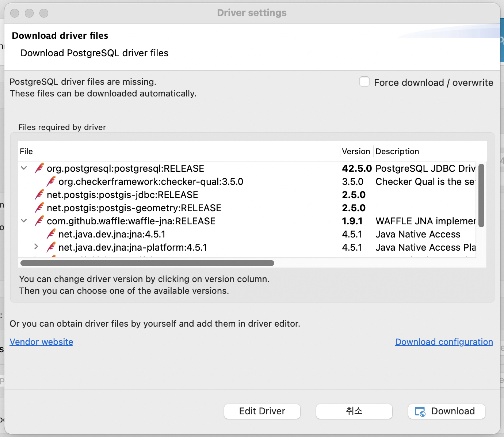Select the jar icon beside com.github.waffle:waffle-jna:RELEASE
504x437 pixels.
pyautogui.click(x=39, y=221)
